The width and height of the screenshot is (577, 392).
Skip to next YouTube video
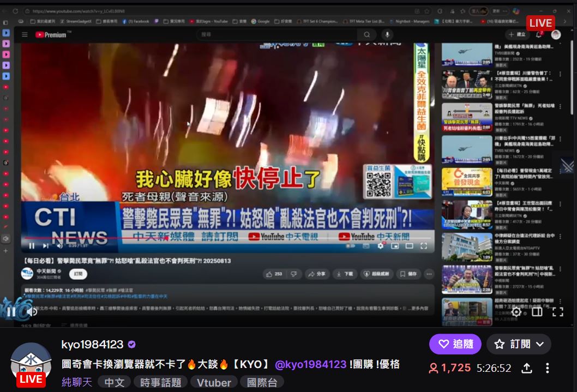(46, 246)
